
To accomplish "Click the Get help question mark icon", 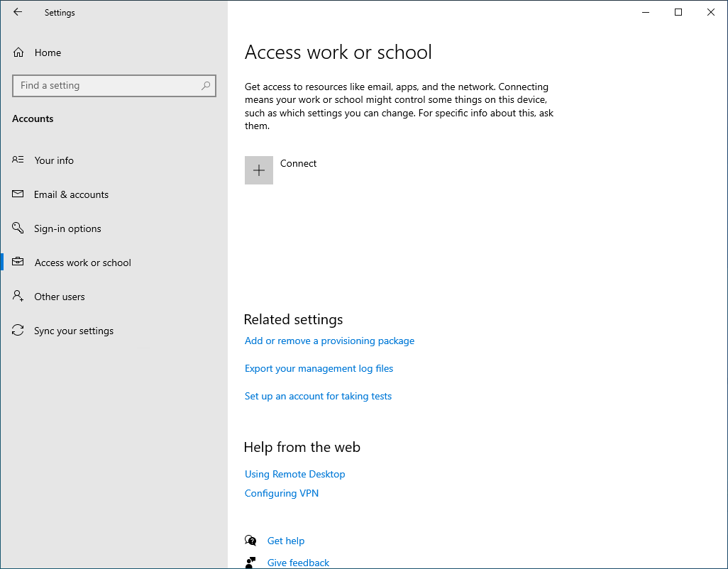I will click(x=250, y=540).
